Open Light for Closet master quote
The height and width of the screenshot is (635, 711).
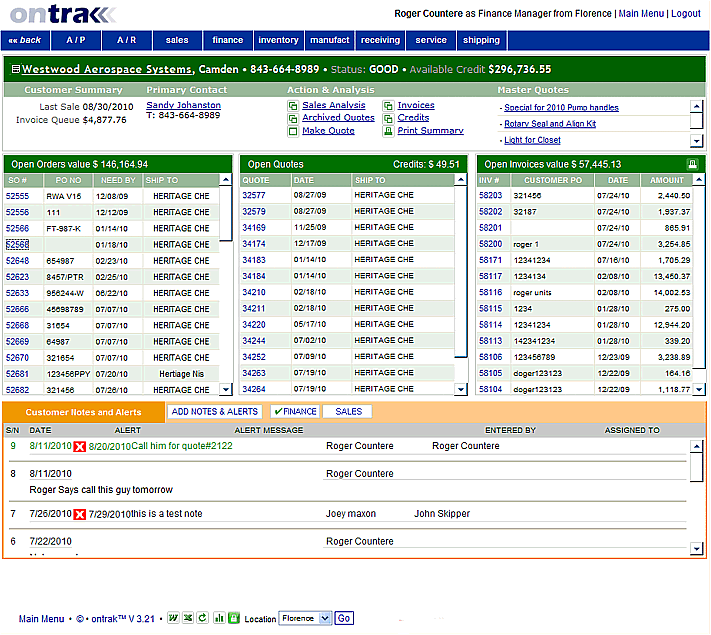(532, 140)
